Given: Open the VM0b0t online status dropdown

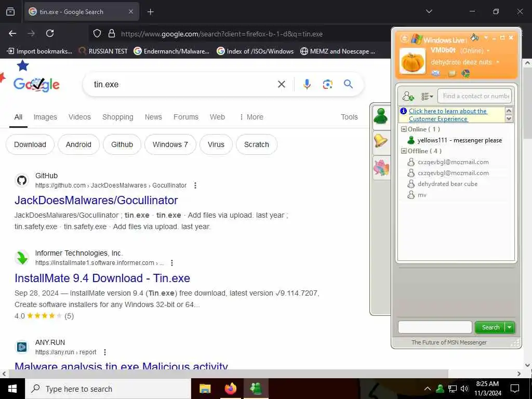Looking at the screenshot, I should (x=488, y=51).
